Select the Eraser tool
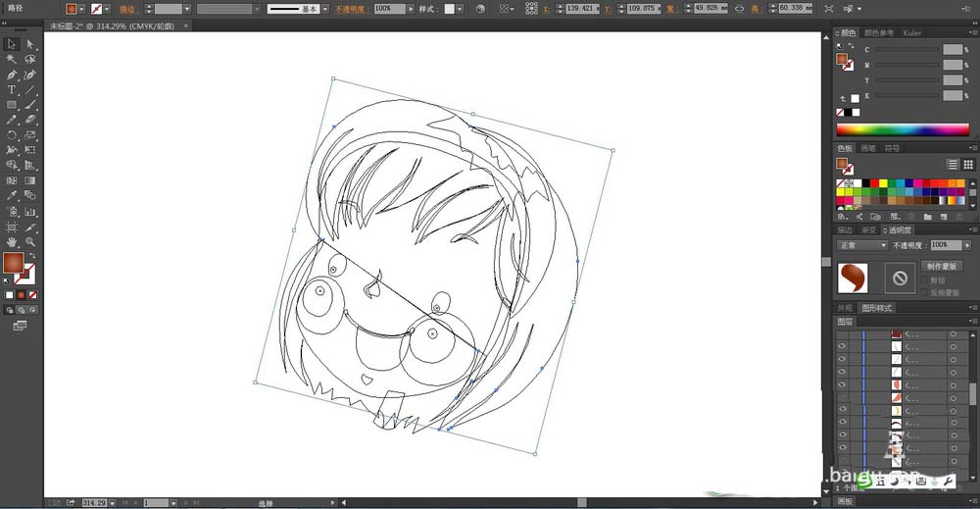Viewport: 980px width, 509px height. pos(30,120)
